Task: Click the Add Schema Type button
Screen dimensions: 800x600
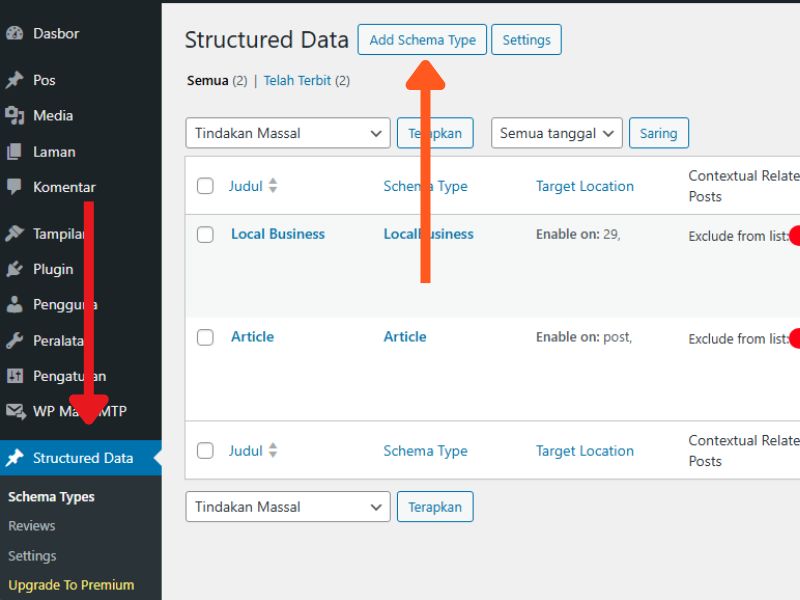Action: coord(421,40)
